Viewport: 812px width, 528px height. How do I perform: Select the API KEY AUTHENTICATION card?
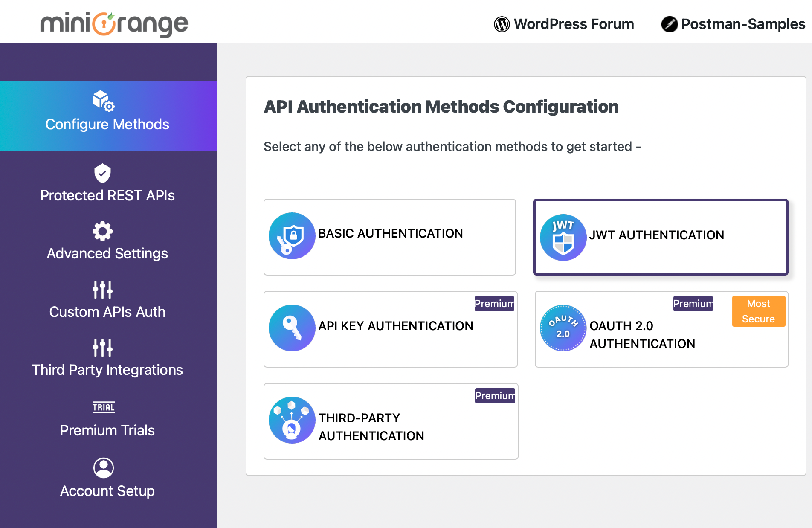tap(391, 329)
